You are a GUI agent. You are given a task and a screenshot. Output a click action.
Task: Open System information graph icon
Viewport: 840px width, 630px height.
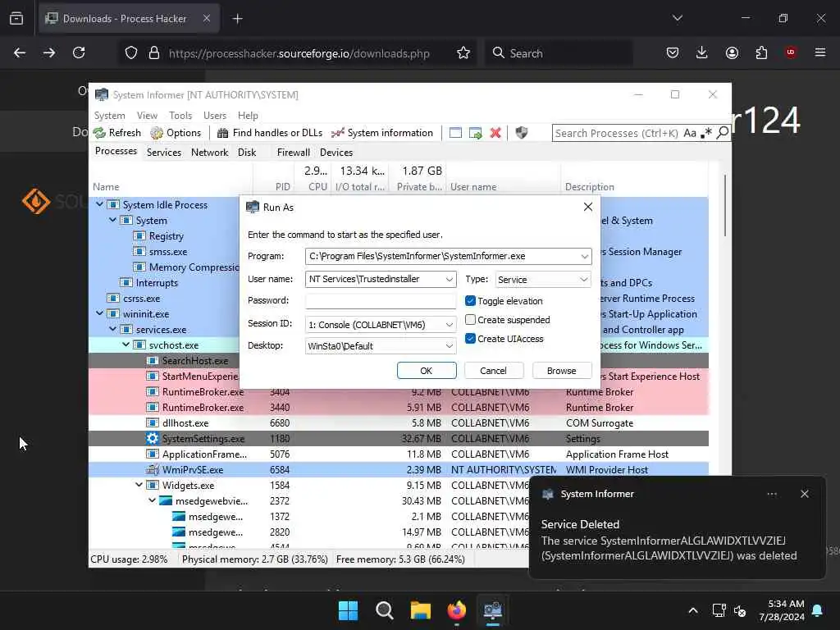click(x=337, y=133)
